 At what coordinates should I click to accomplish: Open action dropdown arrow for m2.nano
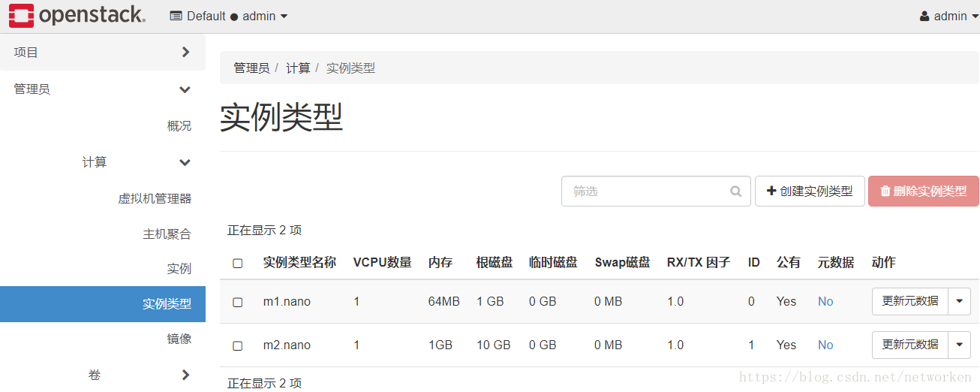click(960, 345)
